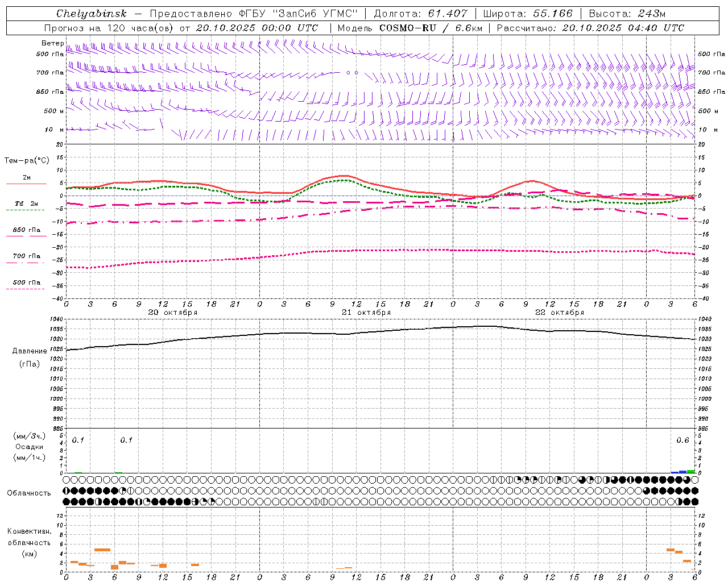728x582 pixels.
Task: Click the 'Облачность' cloud cover label
Action: coord(29,493)
